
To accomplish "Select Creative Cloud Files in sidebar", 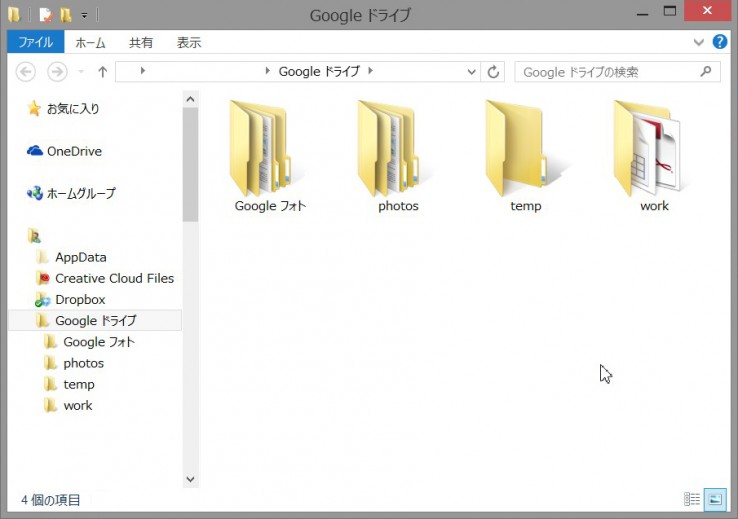I will (113, 278).
